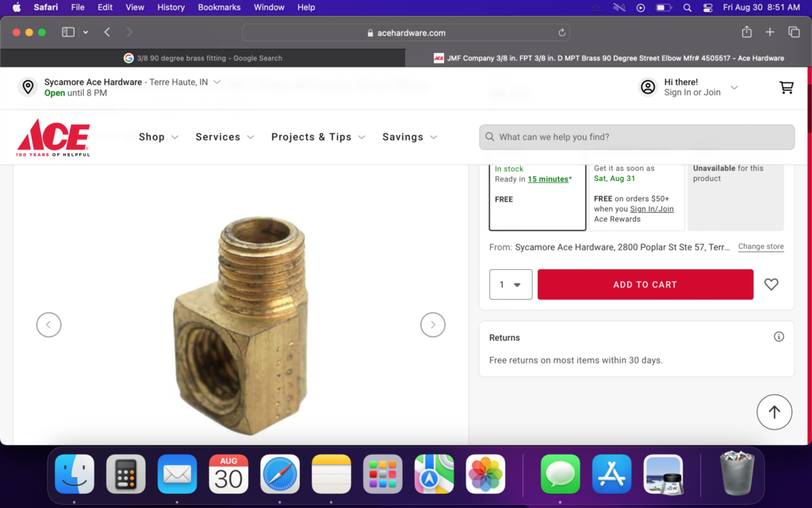Screen dimensions: 812x508
Task: Click the Ace Hardware logo
Action: coord(53,137)
